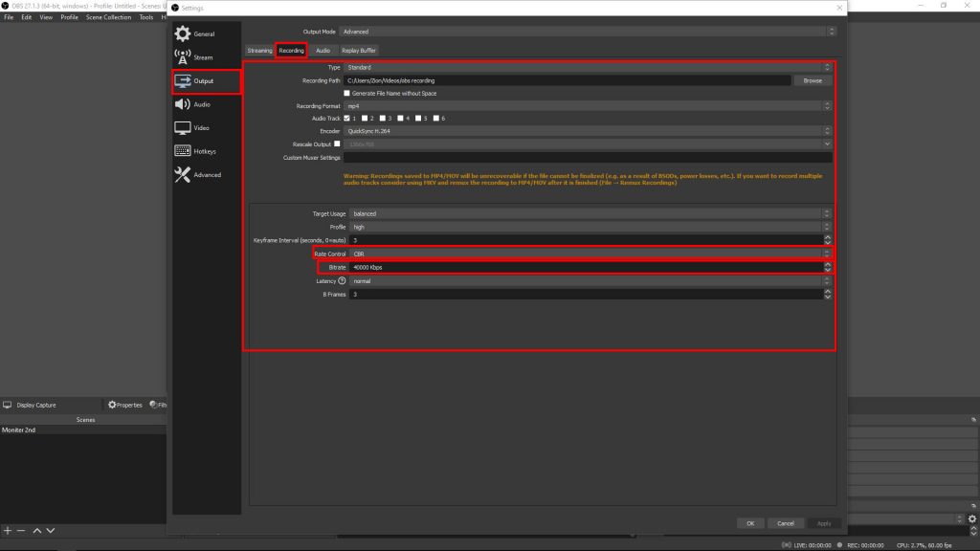The height and width of the screenshot is (551, 980).
Task: Remove the selected scene with the minus icon
Action: coord(21,530)
